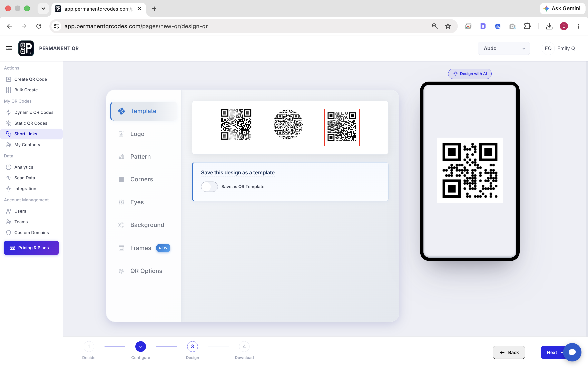Switch to the Logo tab
This screenshot has height=368, width=588.
144,134
